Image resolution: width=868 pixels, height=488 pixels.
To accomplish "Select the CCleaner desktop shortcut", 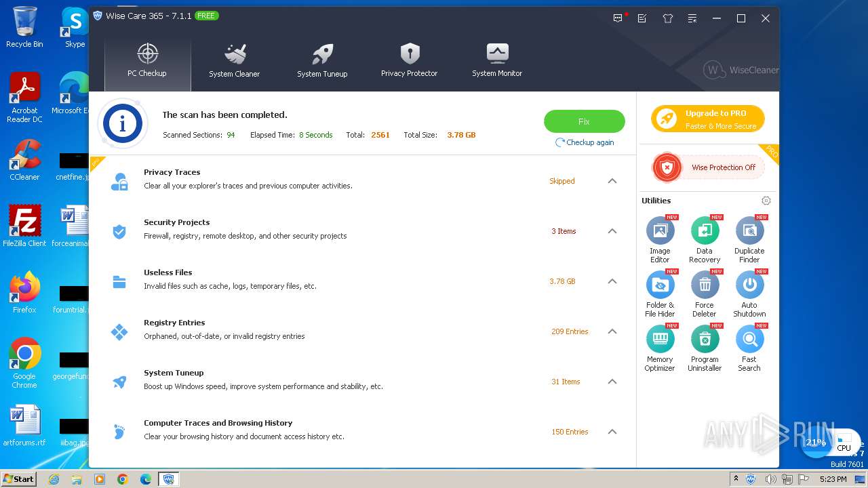I will [x=24, y=160].
